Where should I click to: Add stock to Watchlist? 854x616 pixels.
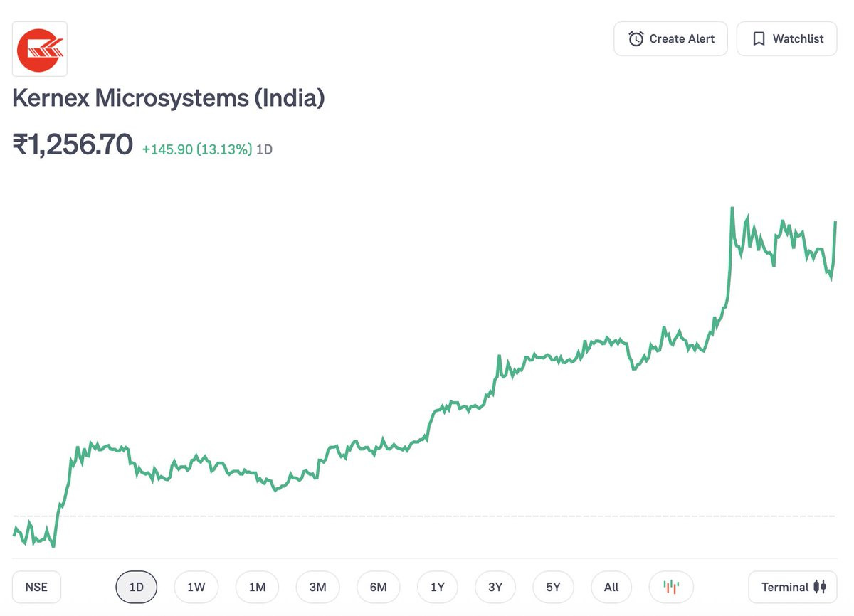786,39
